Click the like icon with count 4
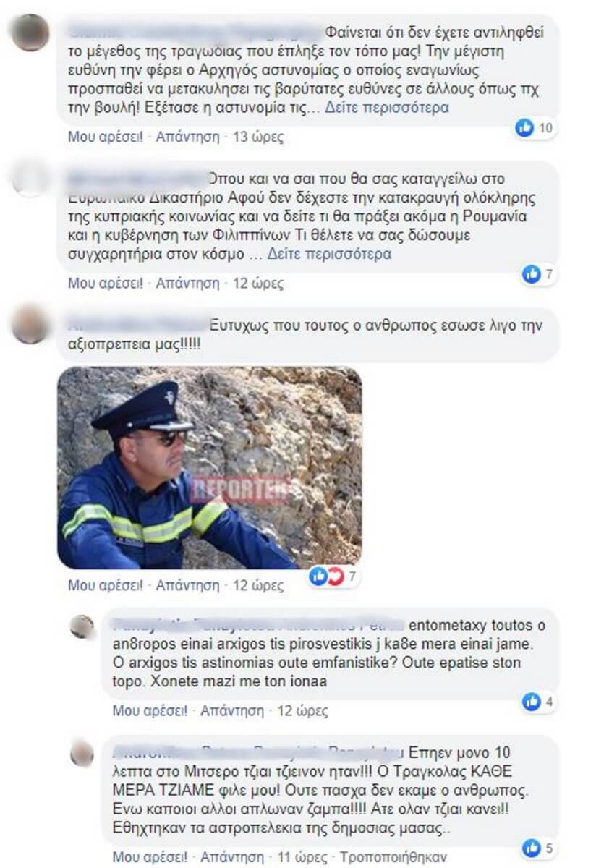The height and width of the screenshot is (868, 596). [x=532, y=701]
